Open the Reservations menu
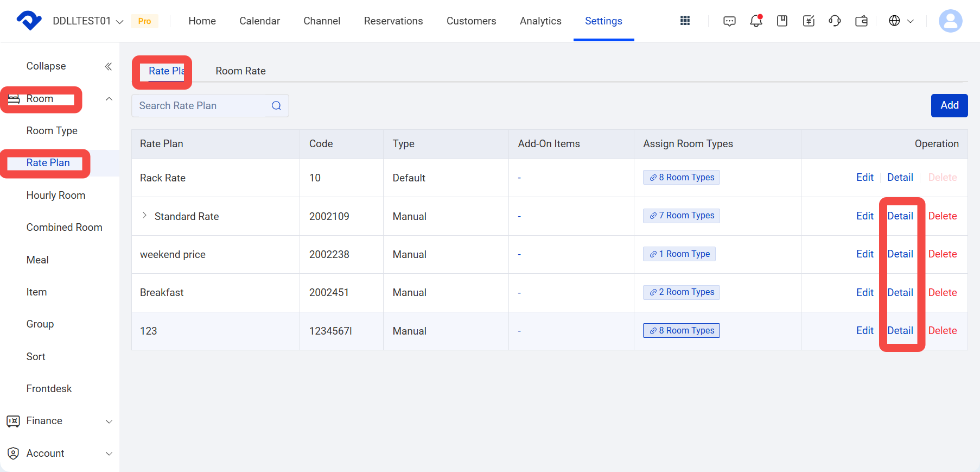 393,21
